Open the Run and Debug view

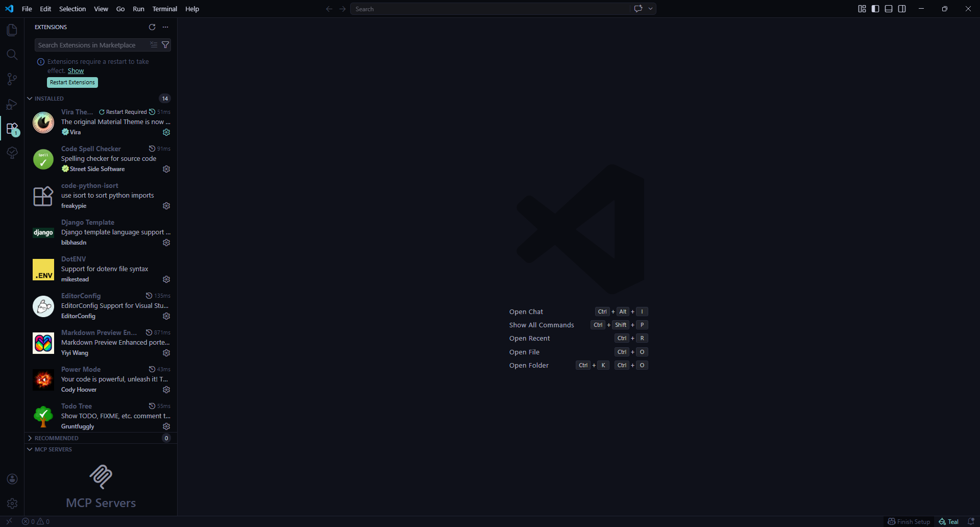(x=12, y=104)
